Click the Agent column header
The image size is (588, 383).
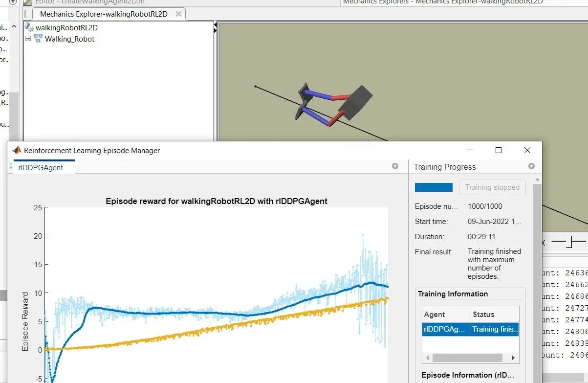(x=446, y=315)
